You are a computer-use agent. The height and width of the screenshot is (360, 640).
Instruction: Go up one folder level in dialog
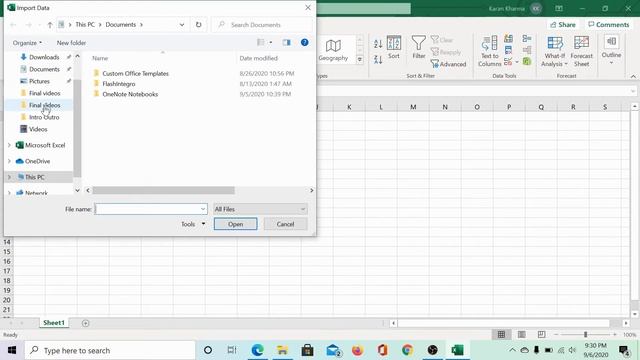tap(50, 25)
